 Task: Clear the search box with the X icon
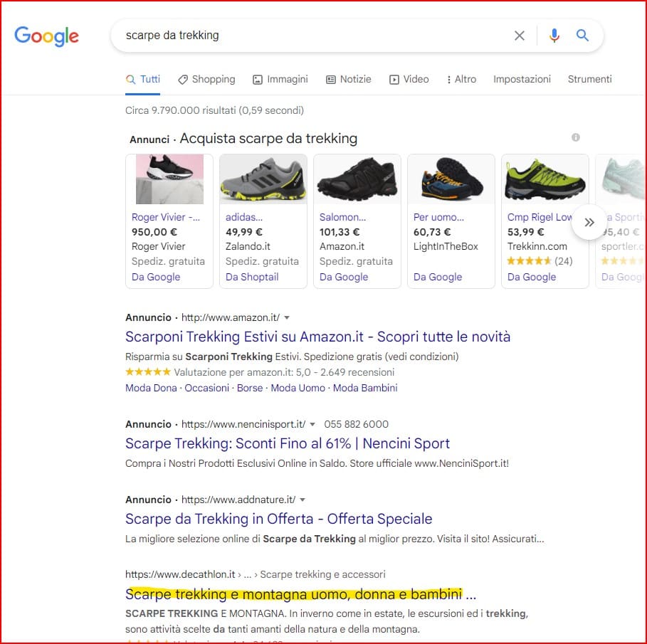[520, 36]
